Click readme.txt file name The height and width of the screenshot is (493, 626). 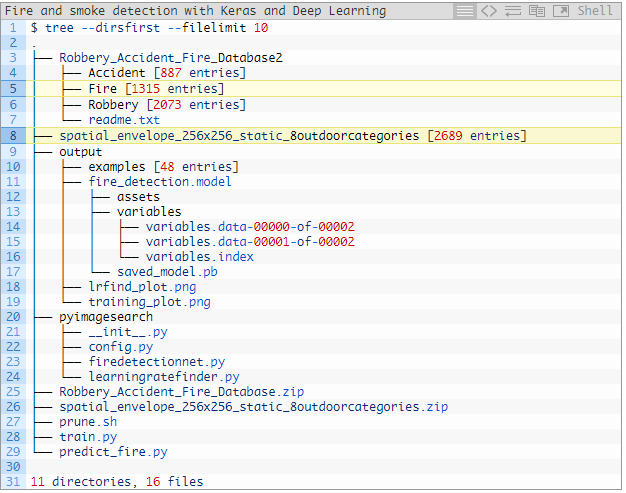124,120
